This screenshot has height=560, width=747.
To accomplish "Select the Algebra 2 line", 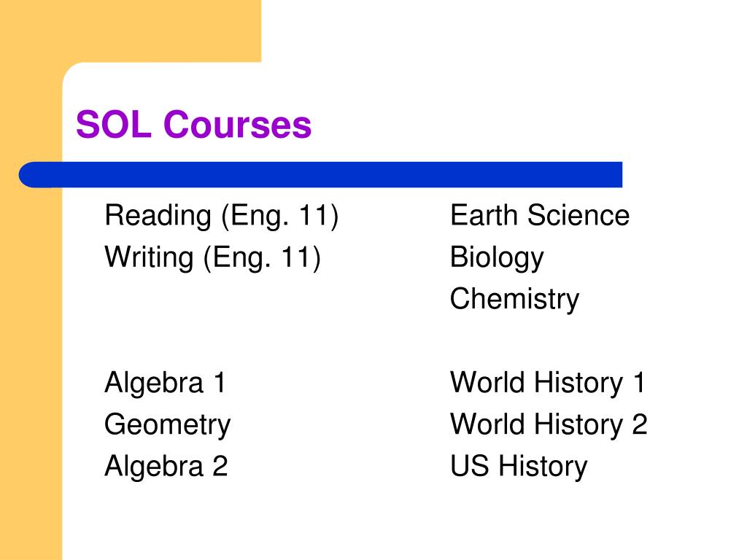I will [166, 466].
